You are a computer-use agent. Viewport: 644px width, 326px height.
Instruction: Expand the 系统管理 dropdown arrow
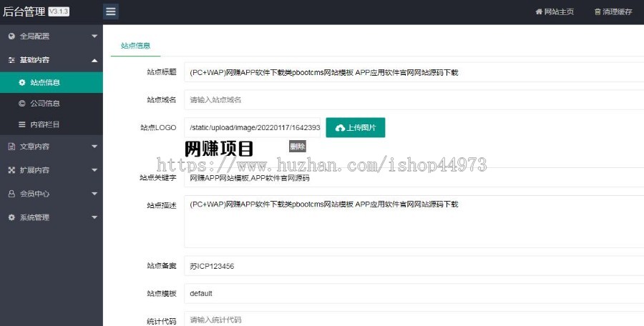94,217
